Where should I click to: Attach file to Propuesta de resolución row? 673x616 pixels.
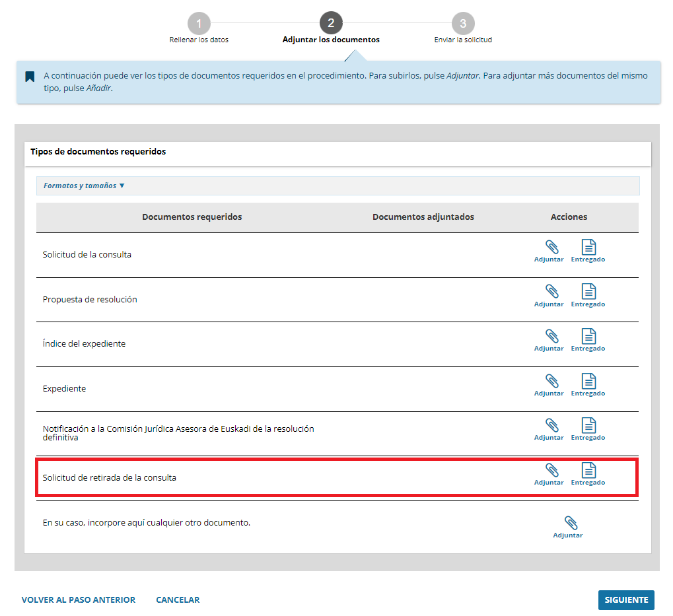click(x=549, y=295)
